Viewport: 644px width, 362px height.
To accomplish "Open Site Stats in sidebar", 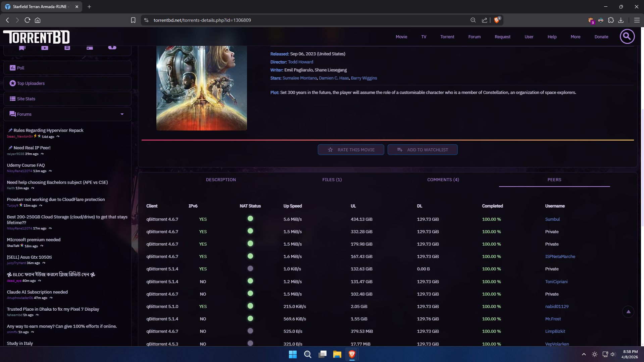I will tap(67, 99).
